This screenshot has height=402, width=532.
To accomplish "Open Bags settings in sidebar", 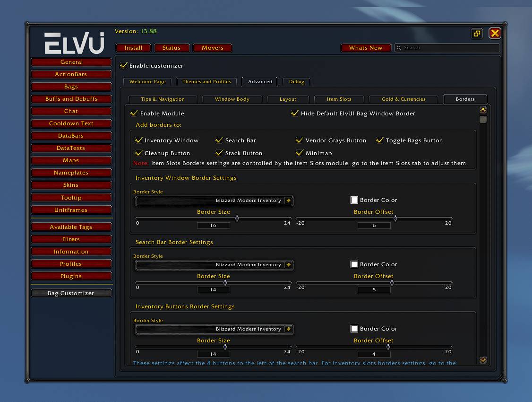I will (71, 87).
